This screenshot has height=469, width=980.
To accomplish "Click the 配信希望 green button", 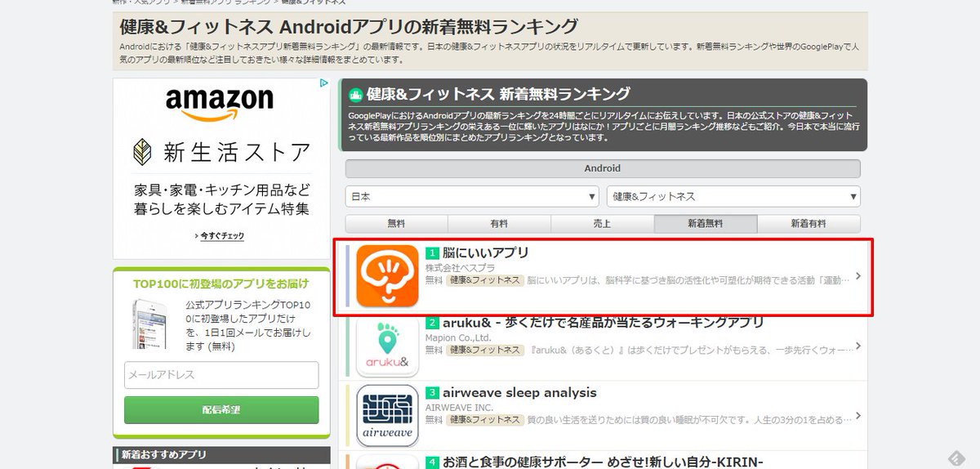I will [x=221, y=410].
